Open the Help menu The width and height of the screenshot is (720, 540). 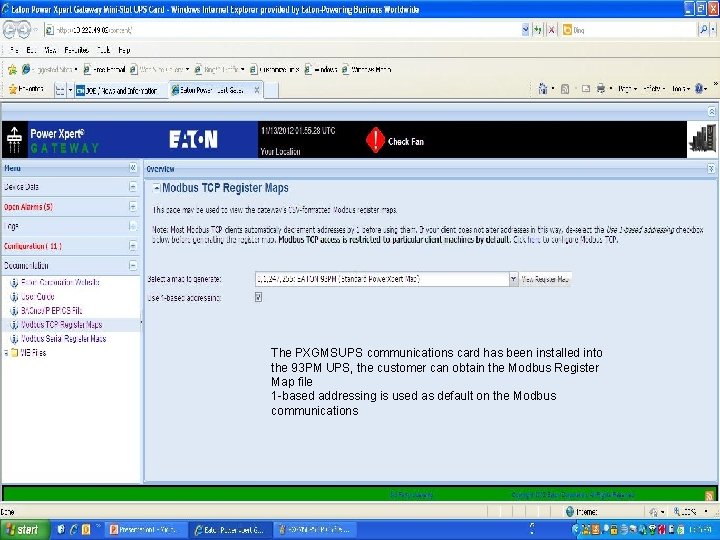point(124,50)
